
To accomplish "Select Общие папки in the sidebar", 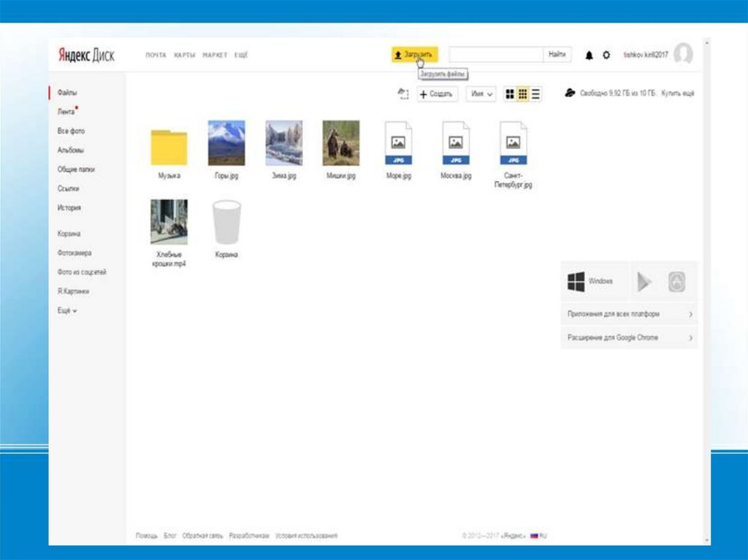I will coord(76,169).
